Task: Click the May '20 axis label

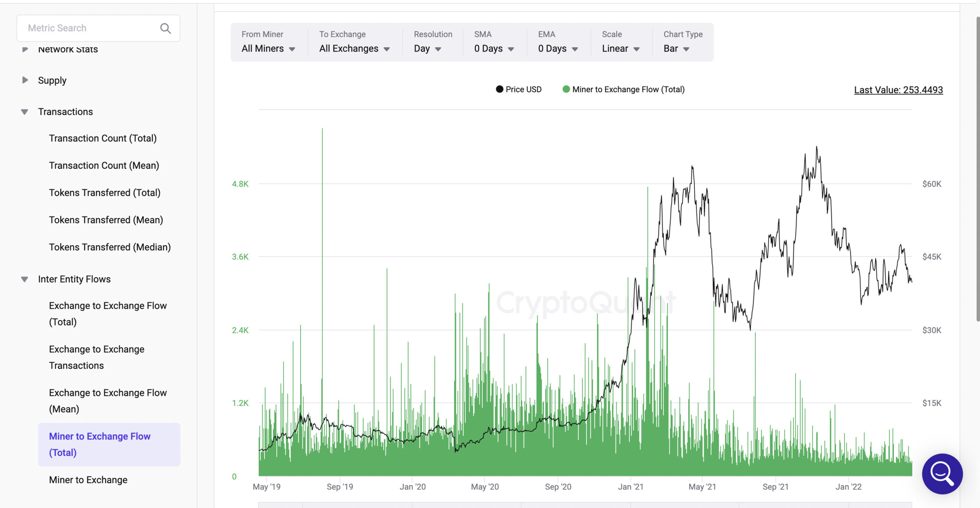Action: tap(485, 487)
